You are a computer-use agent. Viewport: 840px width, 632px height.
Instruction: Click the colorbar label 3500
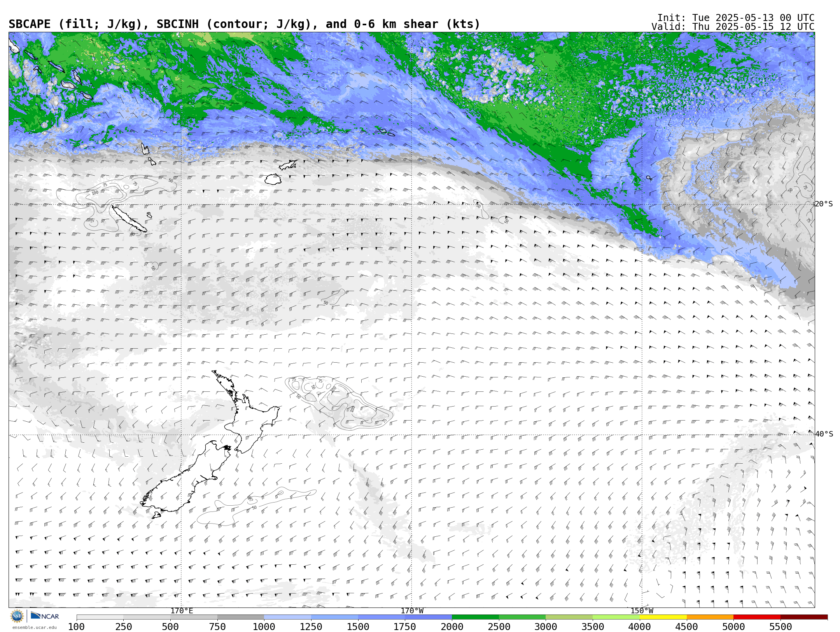click(x=593, y=627)
